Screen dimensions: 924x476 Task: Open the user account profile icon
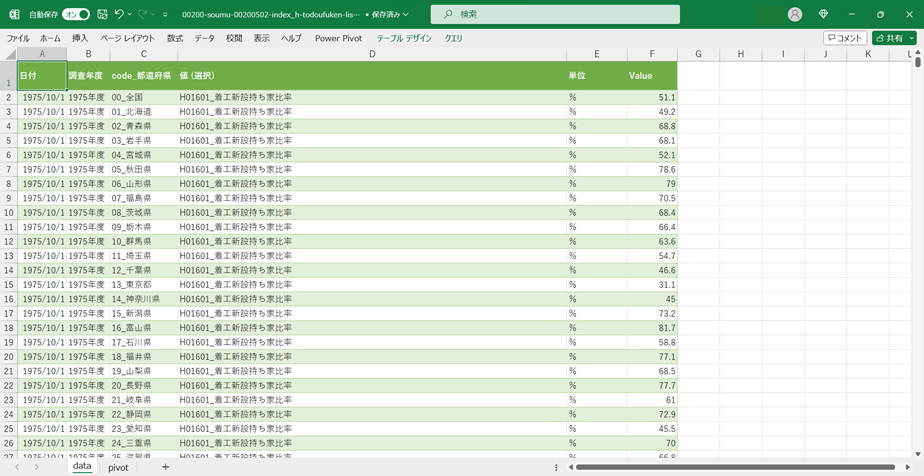click(x=795, y=15)
